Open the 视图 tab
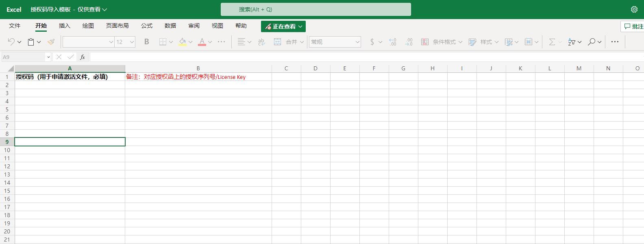 (x=218, y=26)
